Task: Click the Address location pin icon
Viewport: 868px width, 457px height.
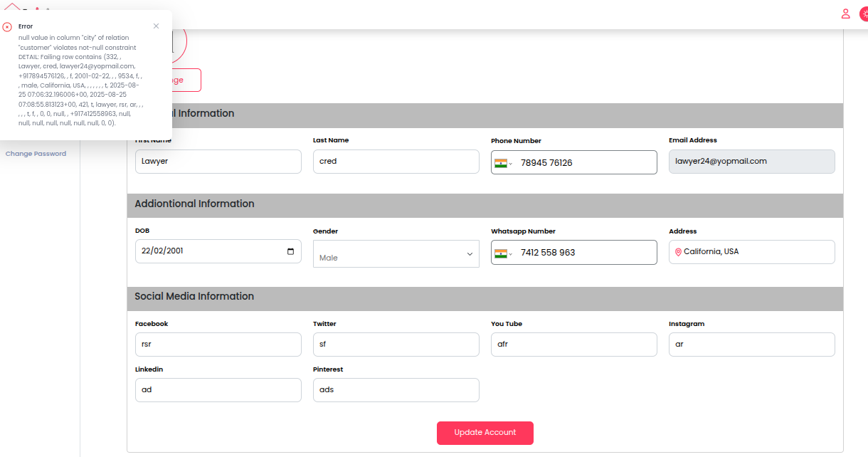Action: pos(678,252)
